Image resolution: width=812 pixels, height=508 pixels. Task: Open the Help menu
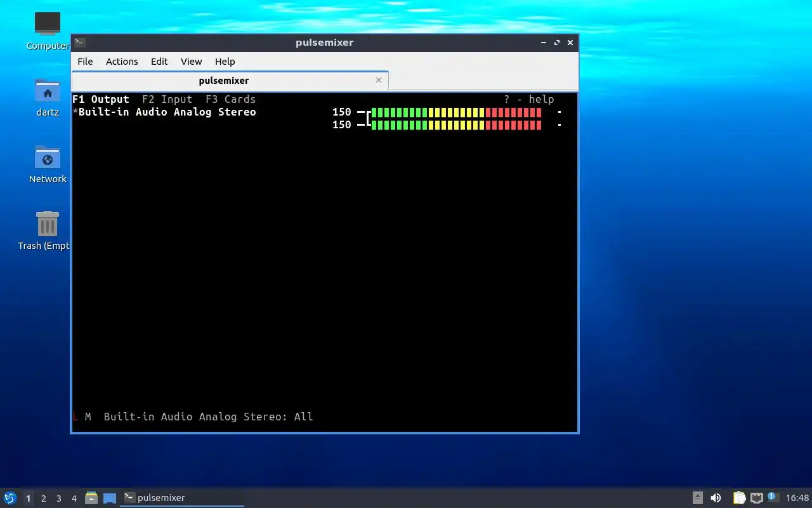pyautogui.click(x=225, y=62)
